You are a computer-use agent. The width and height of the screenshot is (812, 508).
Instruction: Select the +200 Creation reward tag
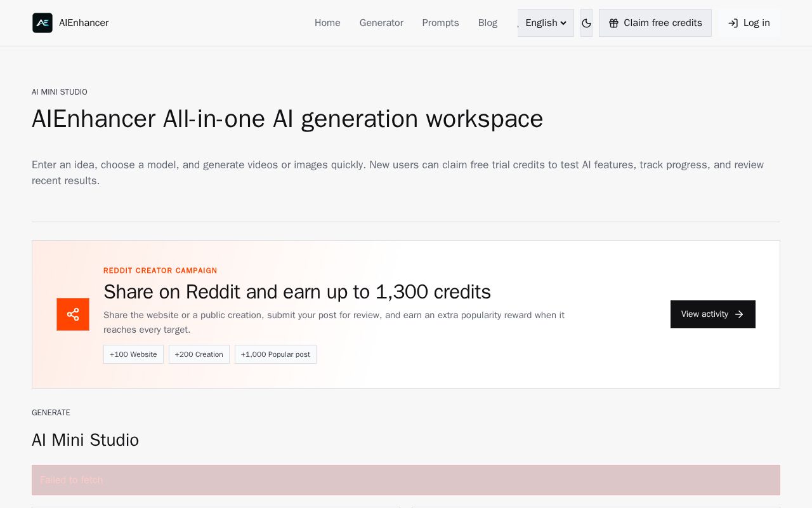click(199, 354)
